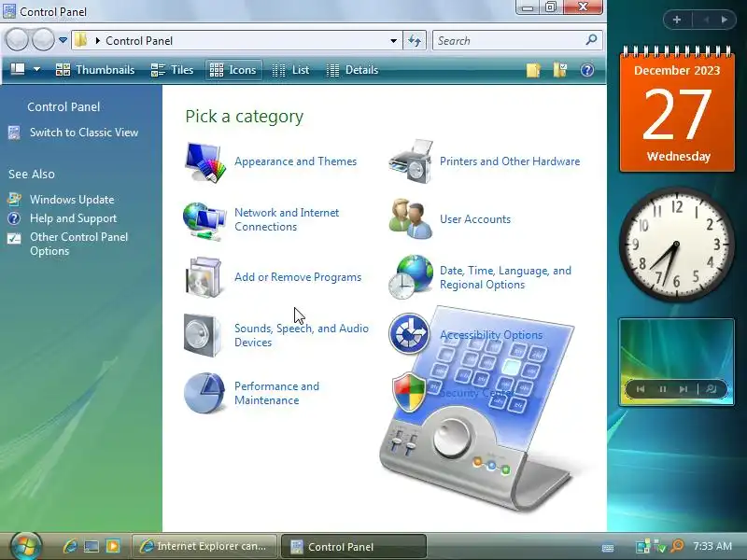This screenshot has width=747, height=560.
Task: Expand the address bar dropdown arrow
Action: (393, 41)
